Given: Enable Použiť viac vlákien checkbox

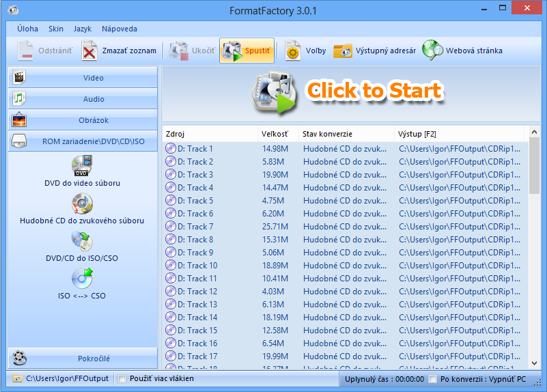Looking at the screenshot, I should coord(122,379).
